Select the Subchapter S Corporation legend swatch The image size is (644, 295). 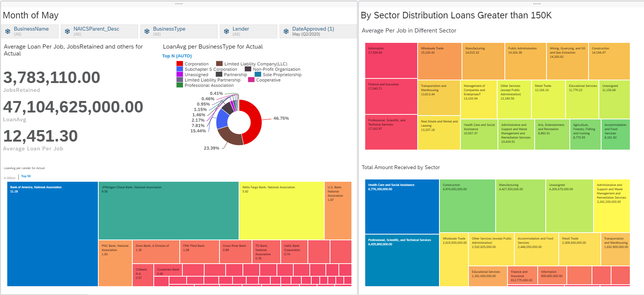(180, 69)
